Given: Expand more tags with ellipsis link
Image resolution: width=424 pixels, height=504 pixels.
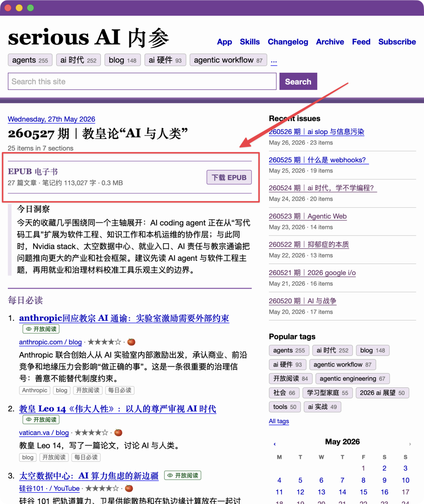Looking at the screenshot, I should 274,60.
